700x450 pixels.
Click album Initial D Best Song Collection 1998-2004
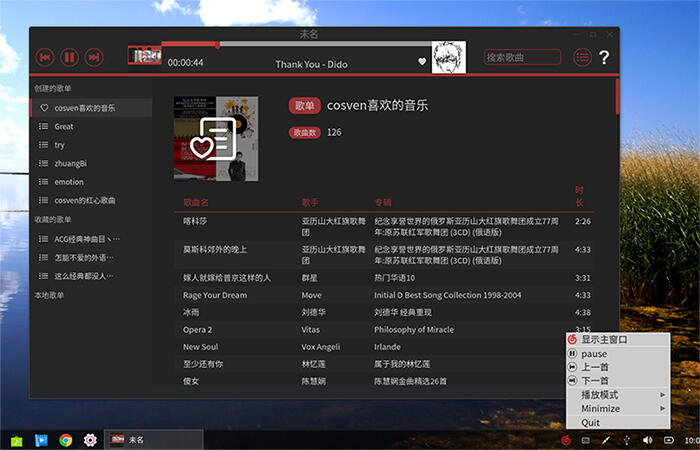coord(447,296)
